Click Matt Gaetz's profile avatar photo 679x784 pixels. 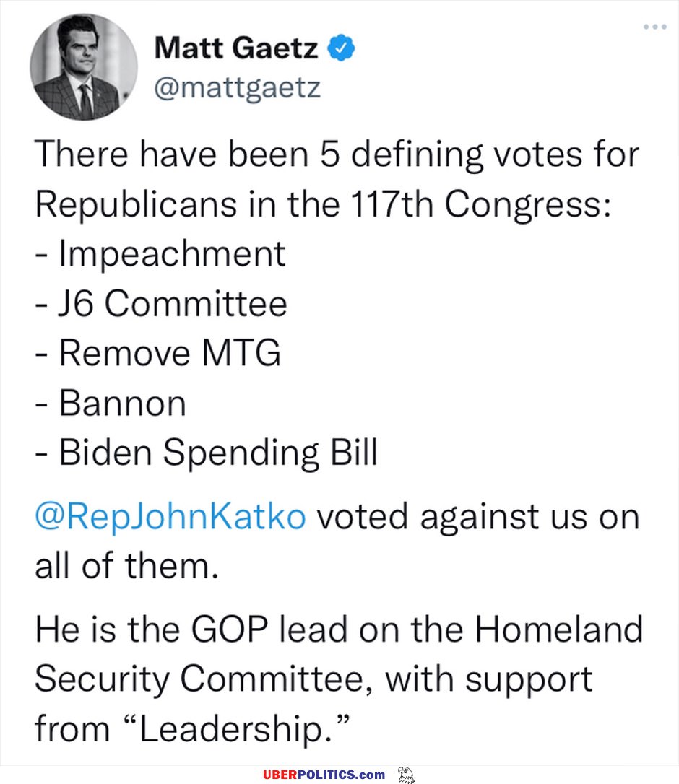[x=84, y=67]
